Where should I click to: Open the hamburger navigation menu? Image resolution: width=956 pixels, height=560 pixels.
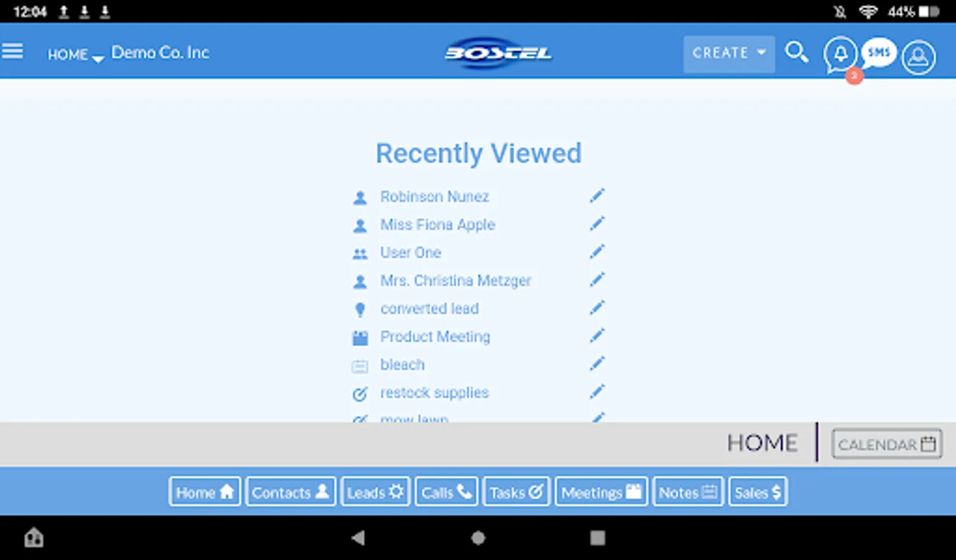[x=13, y=51]
